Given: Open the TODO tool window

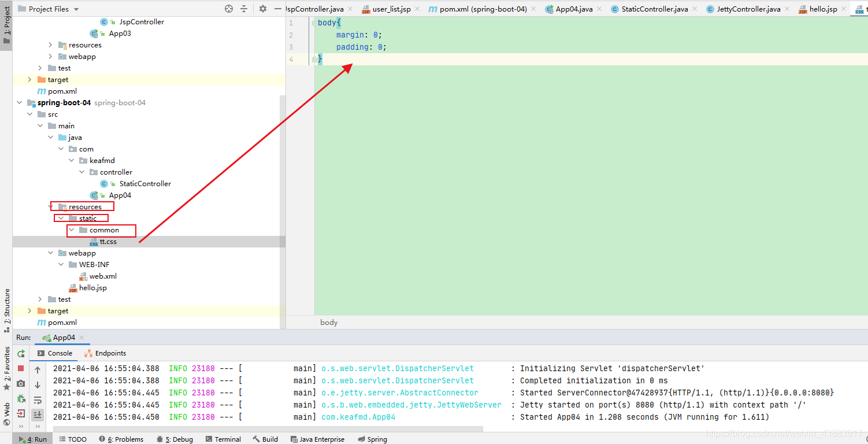Looking at the screenshot, I should [73, 439].
